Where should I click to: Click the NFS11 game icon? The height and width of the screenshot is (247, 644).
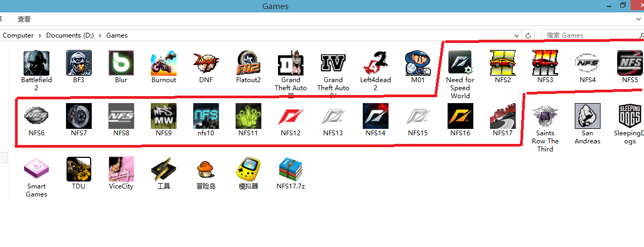click(248, 117)
